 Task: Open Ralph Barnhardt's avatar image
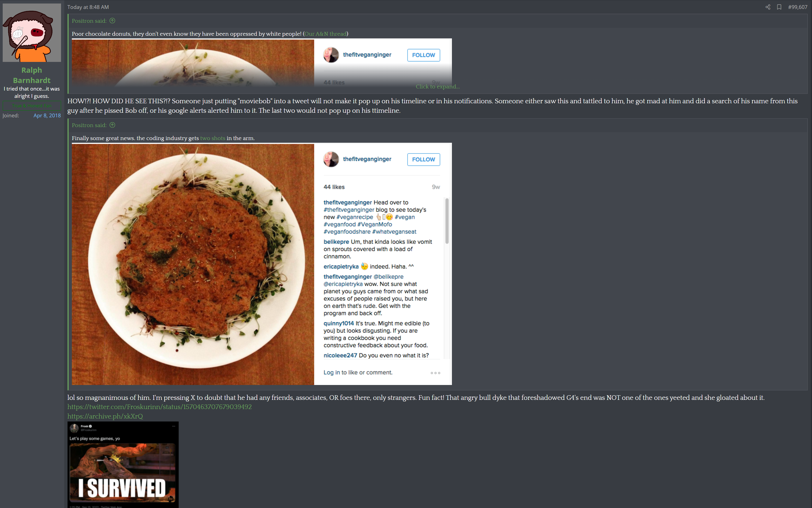(x=32, y=33)
